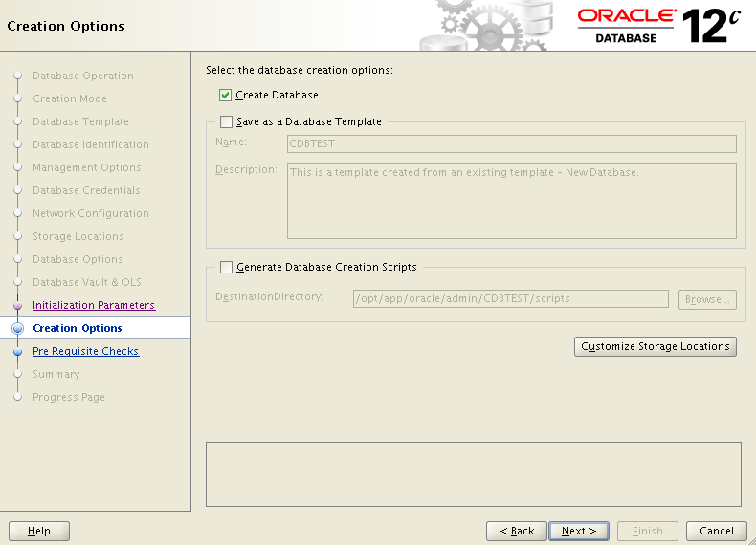Click Creation Mode step label
The height and width of the screenshot is (545, 756).
pyautogui.click(x=70, y=98)
